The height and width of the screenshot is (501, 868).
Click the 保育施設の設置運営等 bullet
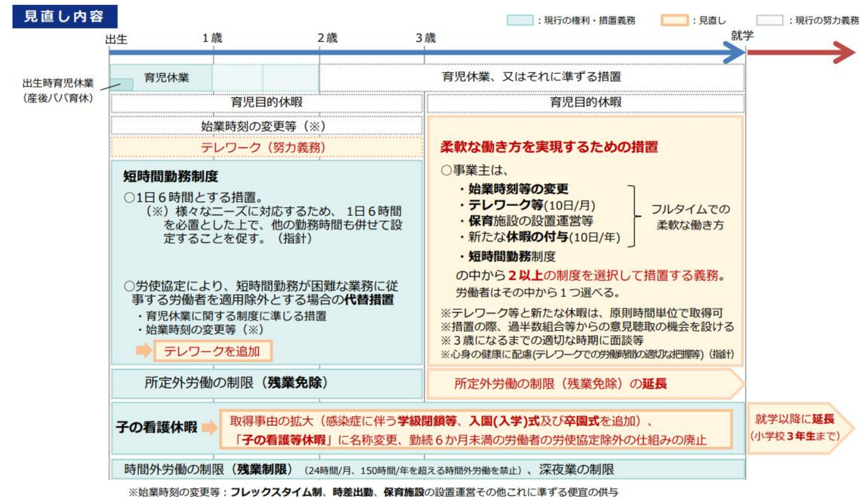tap(527, 222)
